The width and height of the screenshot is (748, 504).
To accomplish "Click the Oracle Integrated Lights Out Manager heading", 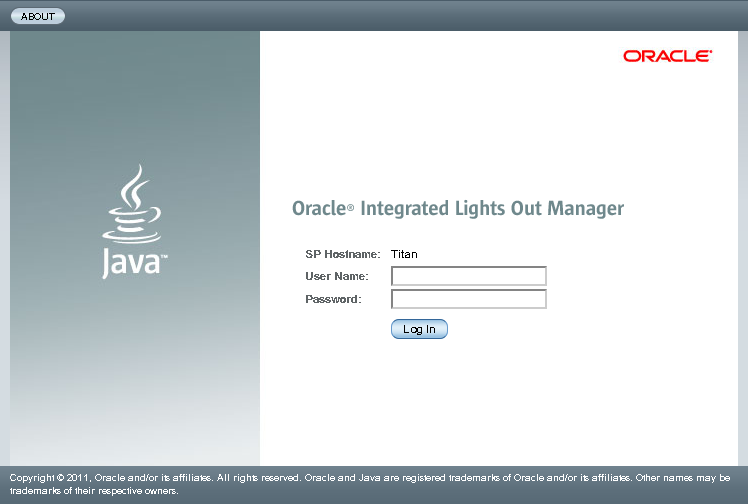I will coord(458,208).
